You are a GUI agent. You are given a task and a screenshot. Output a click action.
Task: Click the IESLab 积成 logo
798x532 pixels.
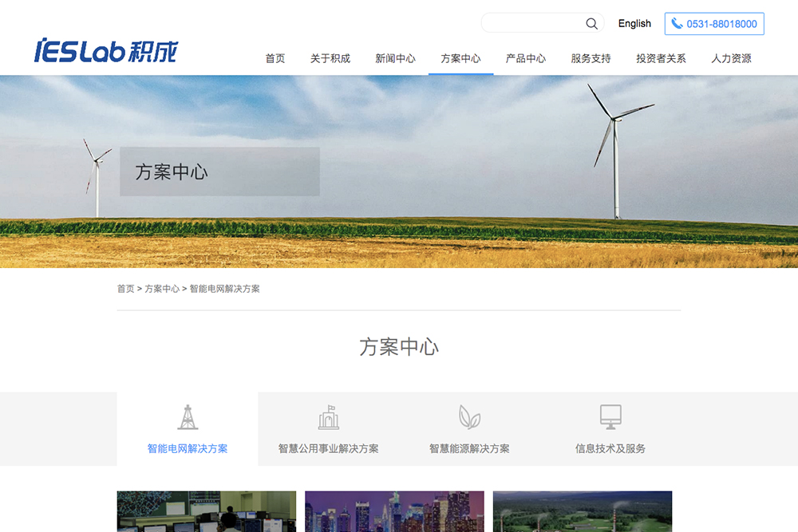[x=106, y=50]
